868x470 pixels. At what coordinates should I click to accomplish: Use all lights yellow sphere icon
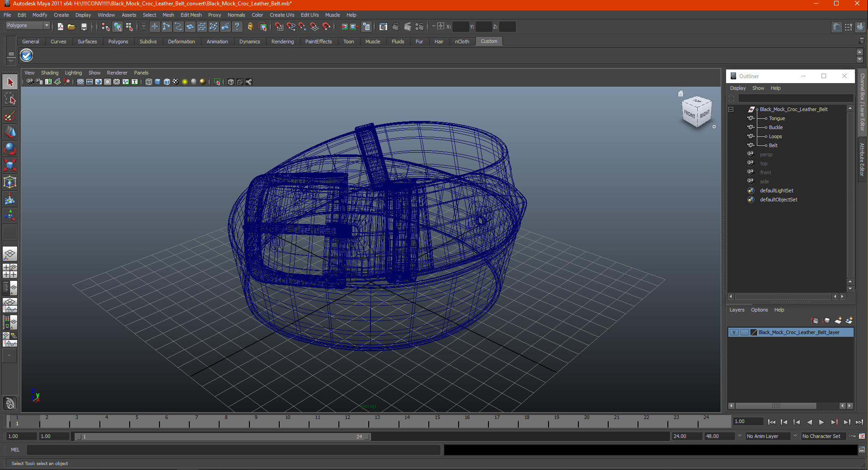pyautogui.click(x=185, y=82)
